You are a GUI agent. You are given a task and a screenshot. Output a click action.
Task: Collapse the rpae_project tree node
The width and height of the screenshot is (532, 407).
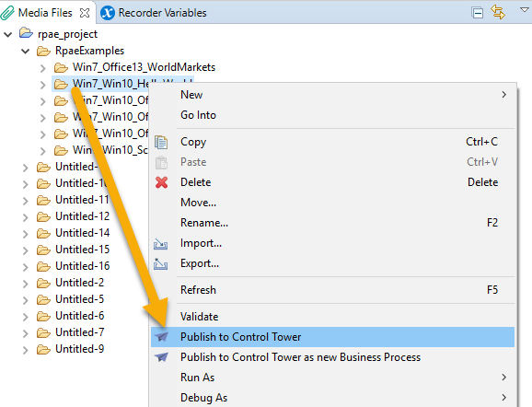point(7,34)
